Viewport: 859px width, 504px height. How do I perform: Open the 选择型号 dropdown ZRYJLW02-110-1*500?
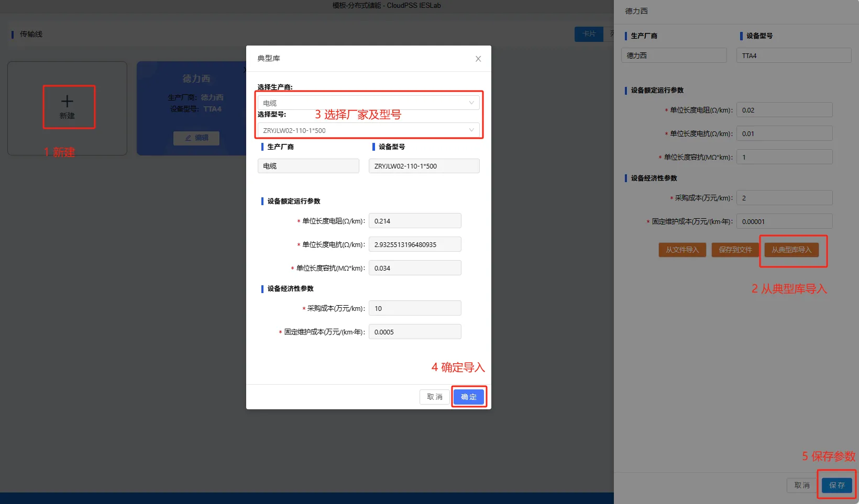368,130
